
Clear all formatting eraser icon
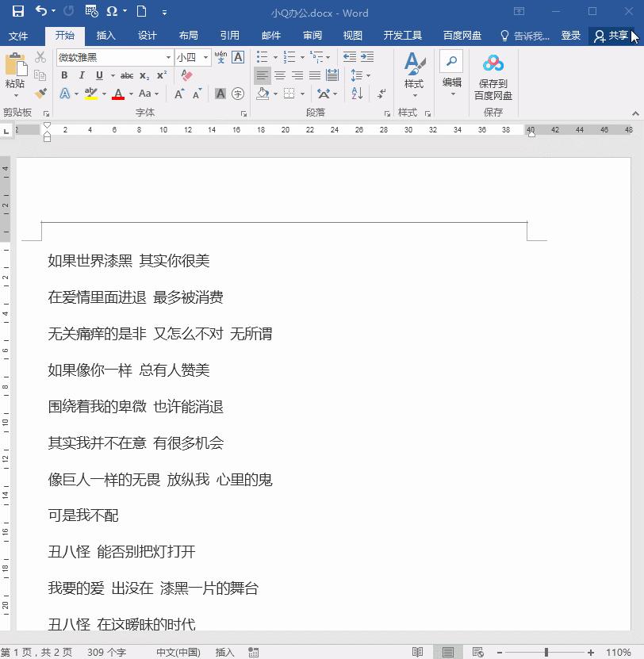point(186,75)
